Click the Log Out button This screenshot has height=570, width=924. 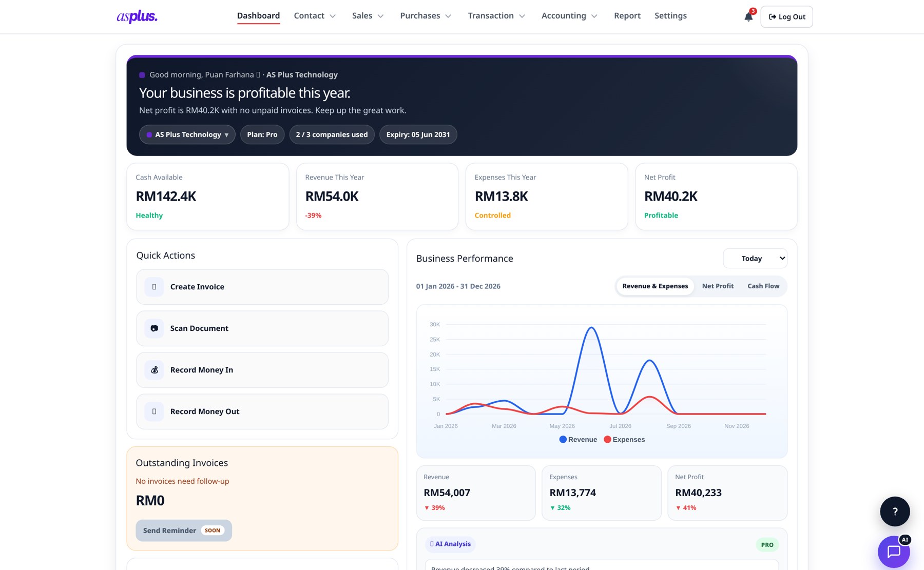(x=786, y=17)
